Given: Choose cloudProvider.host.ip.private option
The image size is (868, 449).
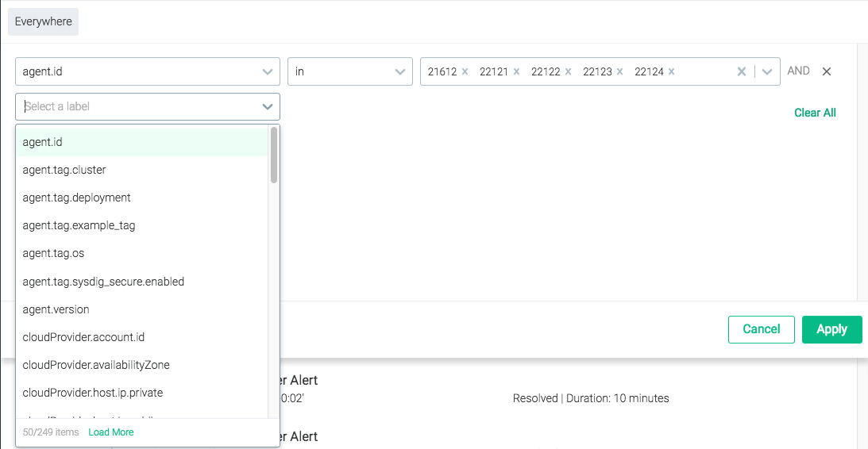Looking at the screenshot, I should pyautogui.click(x=141, y=393).
